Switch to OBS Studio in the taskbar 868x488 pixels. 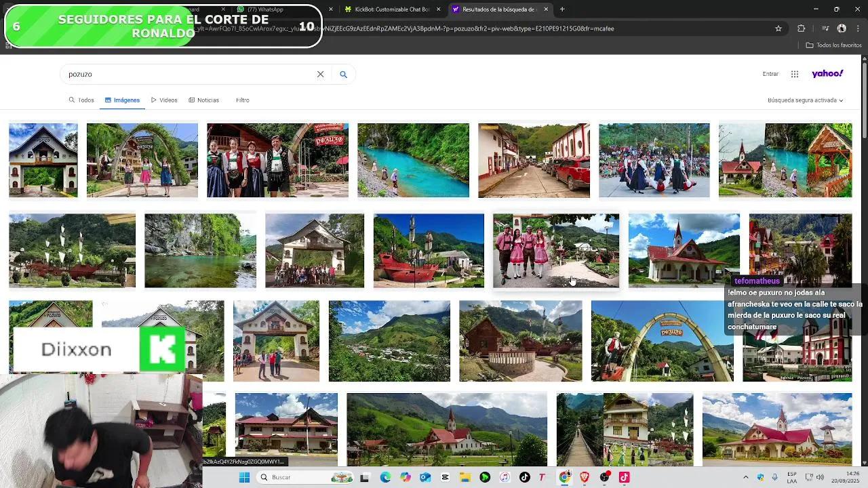pyautogui.click(x=604, y=477)
